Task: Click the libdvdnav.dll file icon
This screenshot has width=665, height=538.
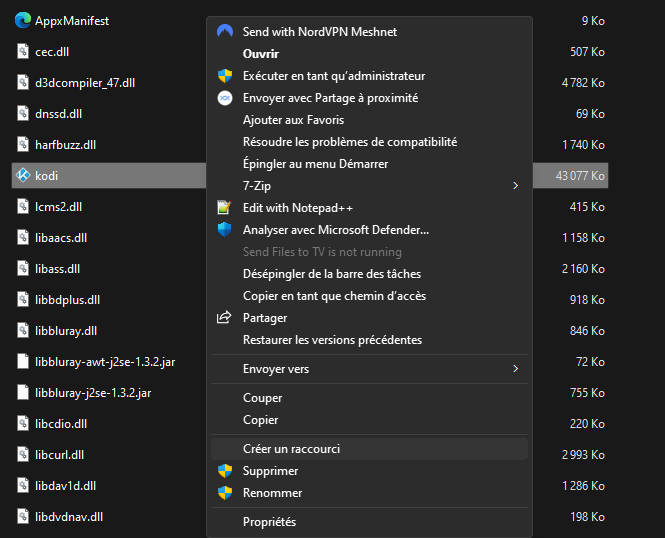Action: pyautogui.click(x=23, y=516)
